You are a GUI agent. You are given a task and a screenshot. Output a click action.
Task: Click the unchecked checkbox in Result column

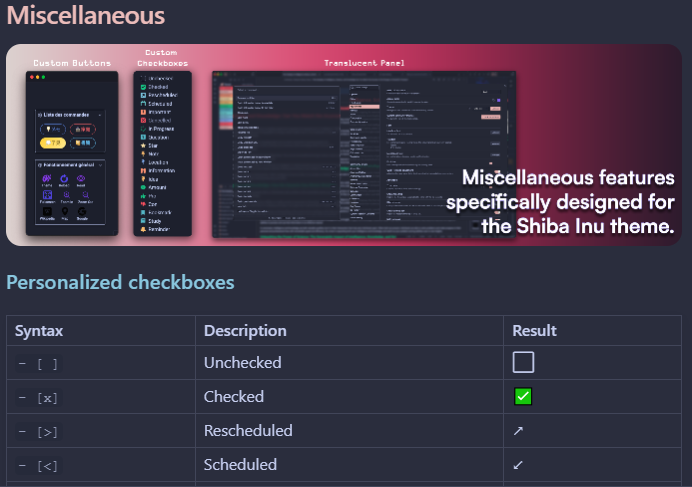(x=523, y=362)
